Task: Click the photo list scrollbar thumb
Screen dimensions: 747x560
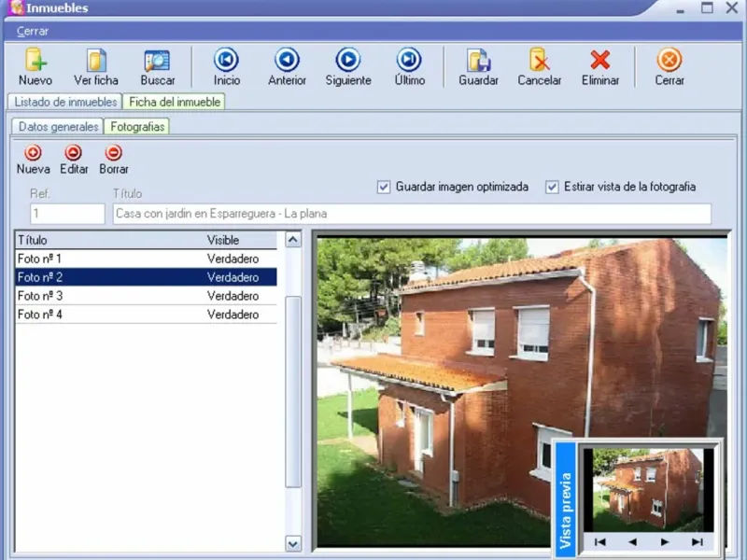Action: (293, 391)
